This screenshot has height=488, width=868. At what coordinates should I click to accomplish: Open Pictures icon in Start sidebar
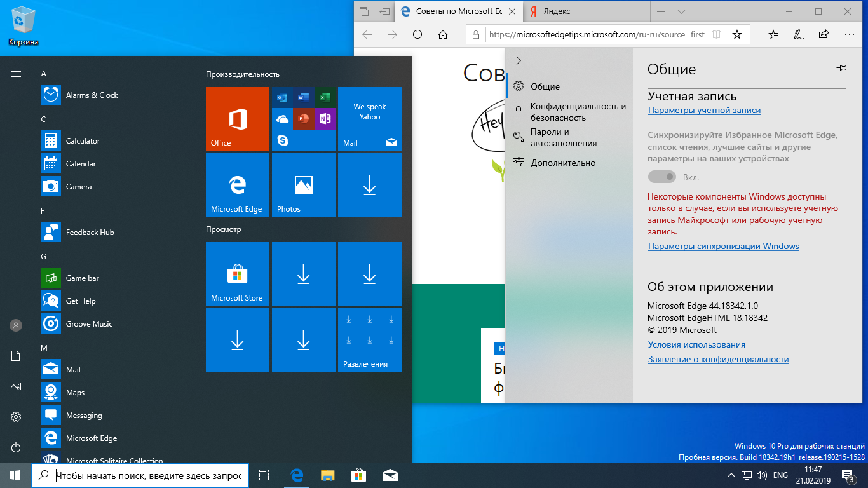(16, 386)
